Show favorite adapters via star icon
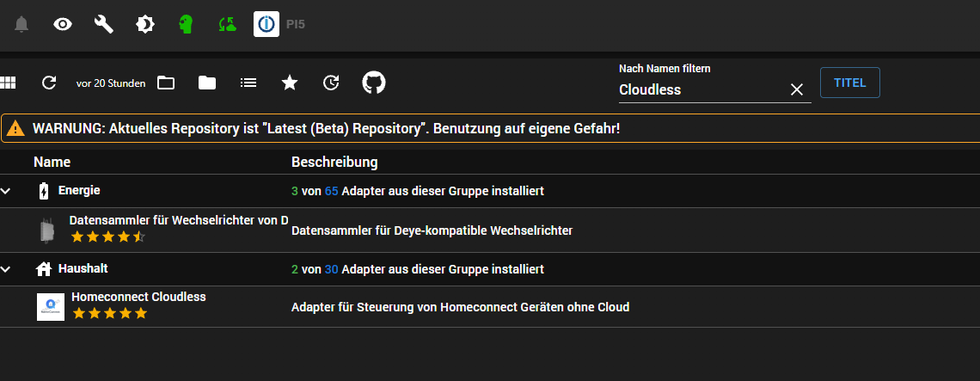Screen dimensions: 980x381 coord(290,83)
